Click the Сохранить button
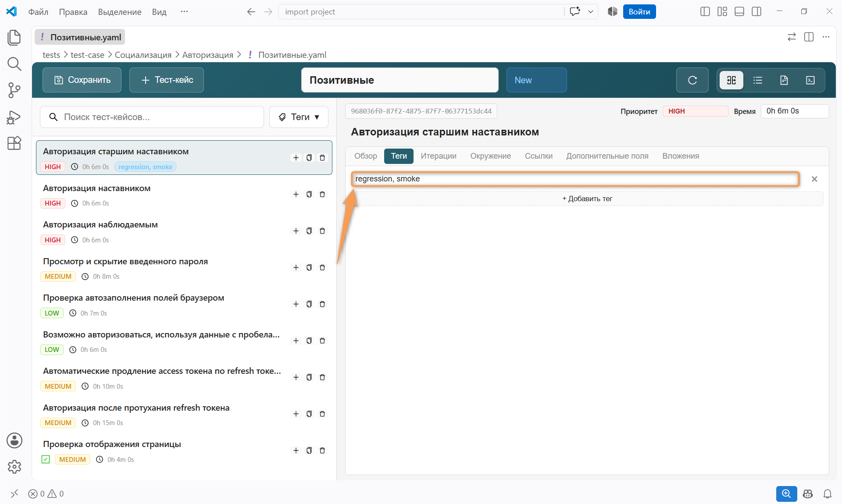Image resolution: width=842 pixels, height=504 pixels. 82,80
